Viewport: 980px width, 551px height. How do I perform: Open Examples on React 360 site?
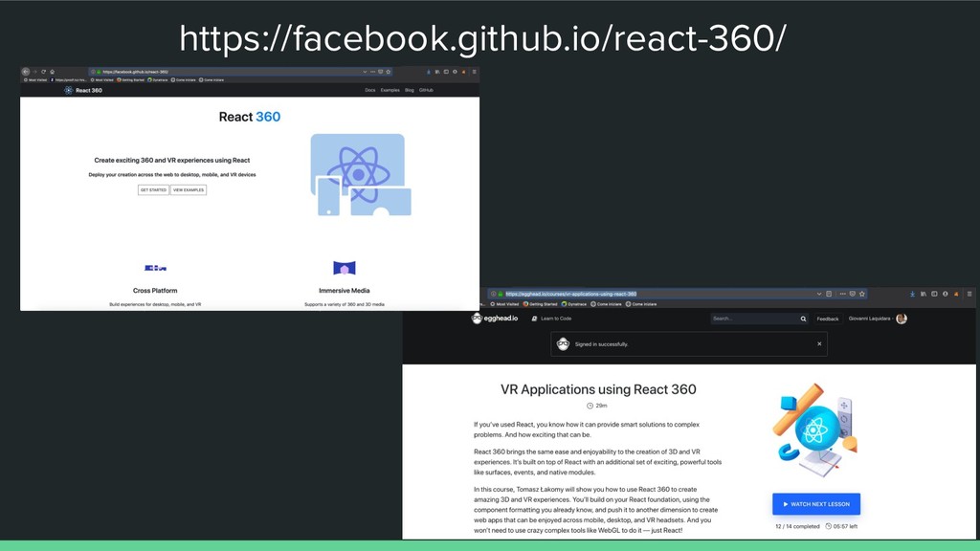pyautogui.click(x=390, y=90)
